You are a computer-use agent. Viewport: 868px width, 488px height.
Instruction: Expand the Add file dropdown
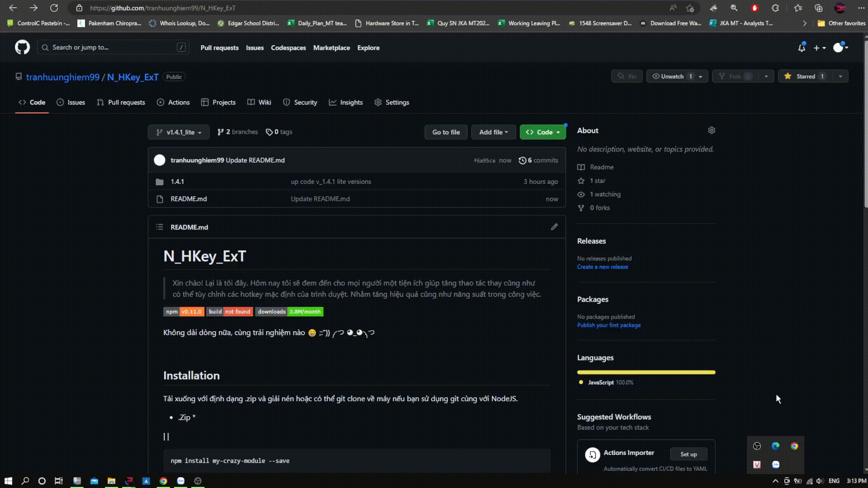click(493, 132)
